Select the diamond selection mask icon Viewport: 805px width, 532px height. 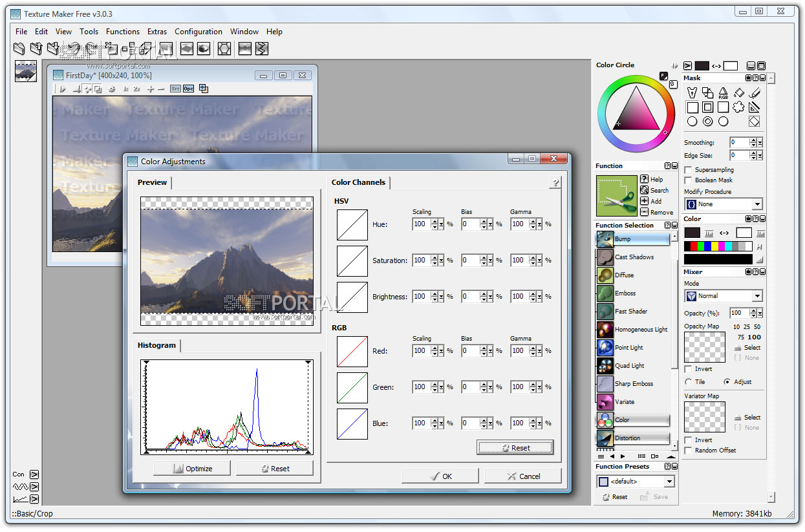(754, 122)
